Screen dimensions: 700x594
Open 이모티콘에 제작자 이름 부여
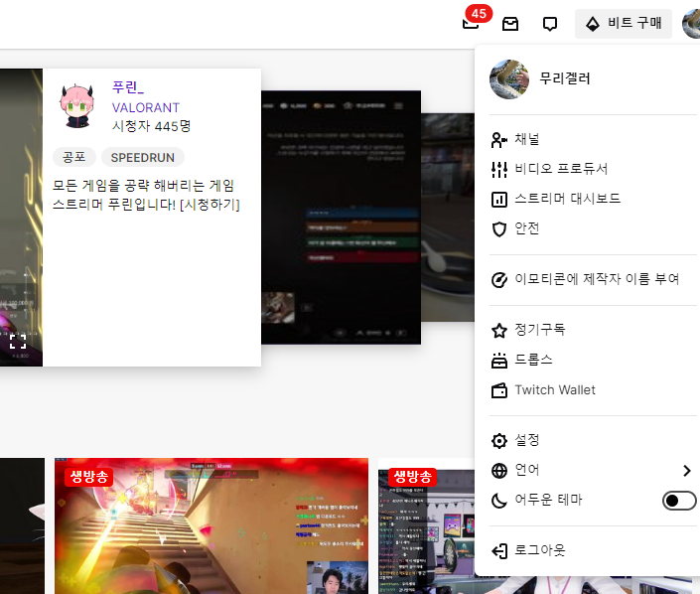(x=593, y=279)
